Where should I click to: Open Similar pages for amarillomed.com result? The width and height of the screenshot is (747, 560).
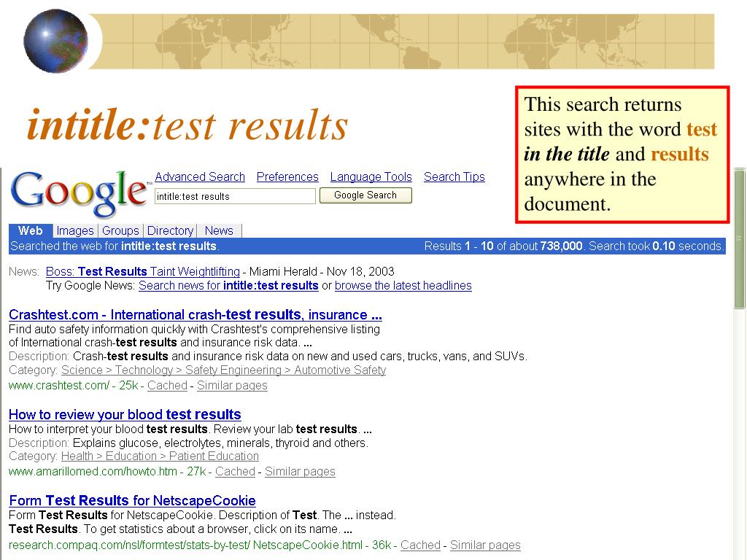point(300,472)
